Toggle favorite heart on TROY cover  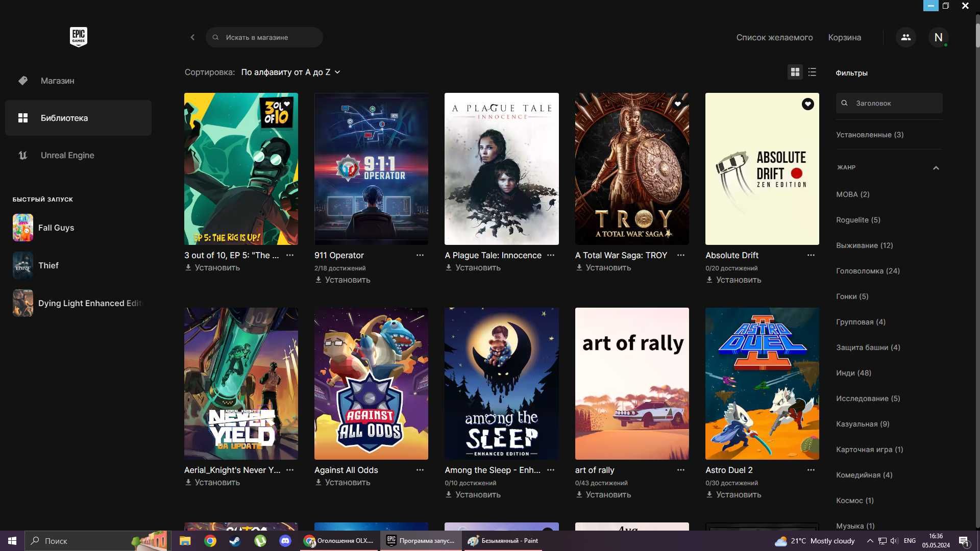(678, 104)
